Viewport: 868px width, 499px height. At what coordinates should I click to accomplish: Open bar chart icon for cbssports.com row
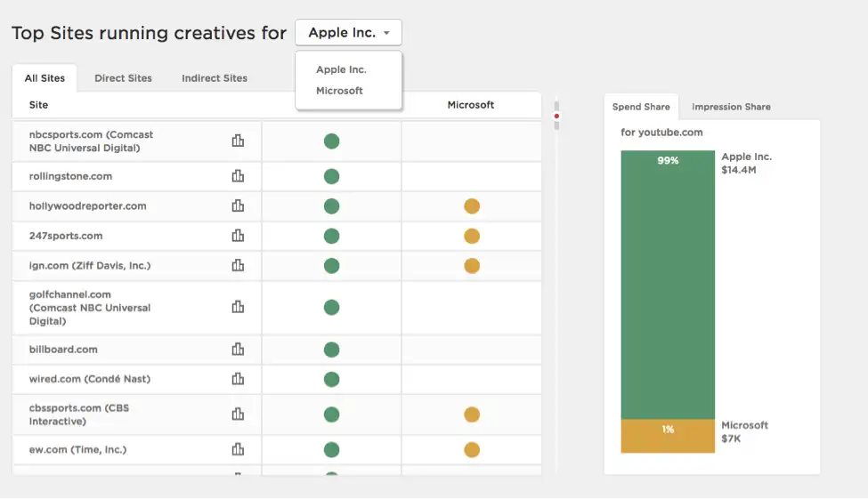pyautogui.click(x=238, y=414)
